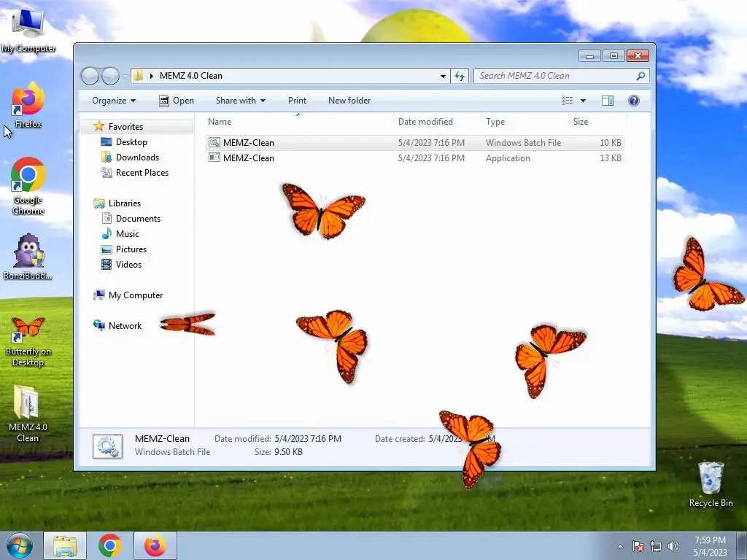The height and width of the screenshot is (560, 747).
Task: Select the BonziBuddy desktop icon
Action: [x=28, y=257]
